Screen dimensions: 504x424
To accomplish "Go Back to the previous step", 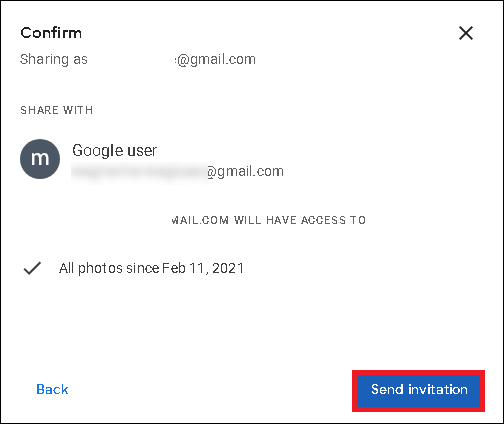I will pos(52,389).
